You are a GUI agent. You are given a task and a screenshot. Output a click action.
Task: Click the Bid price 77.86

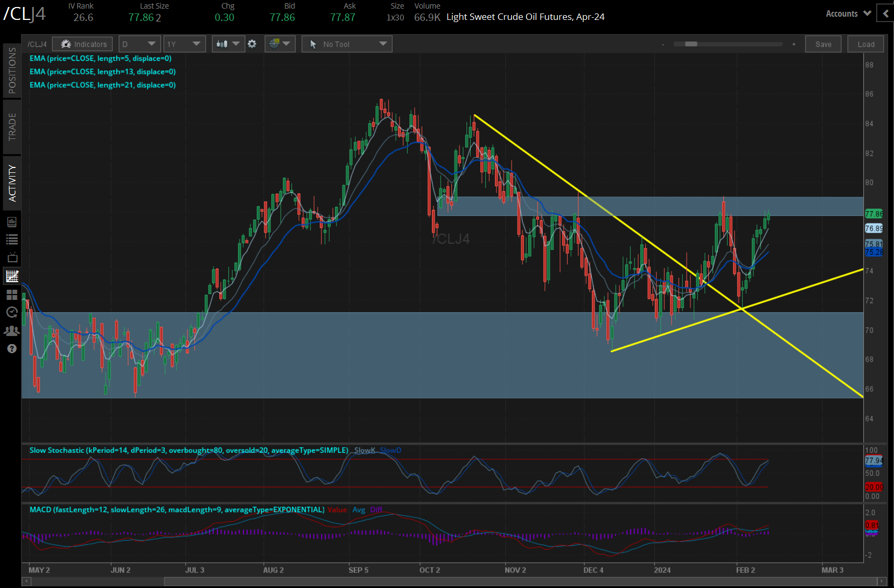pyautogui.click(x=282, y=17)
